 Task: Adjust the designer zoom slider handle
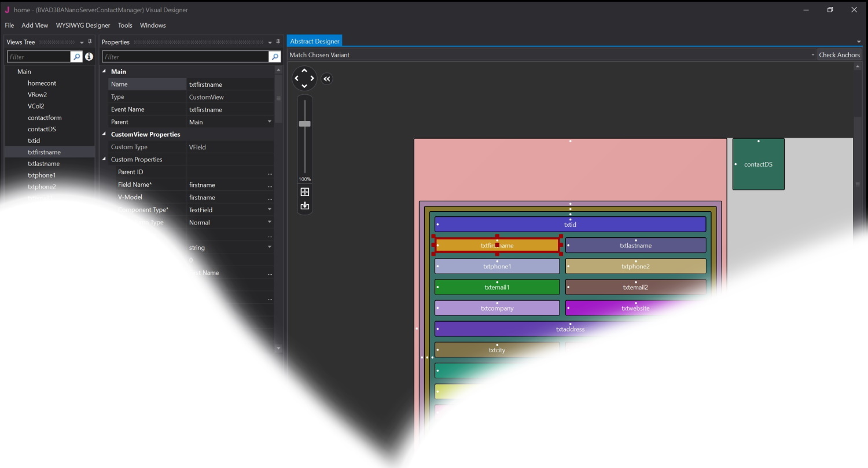(304, 124)
